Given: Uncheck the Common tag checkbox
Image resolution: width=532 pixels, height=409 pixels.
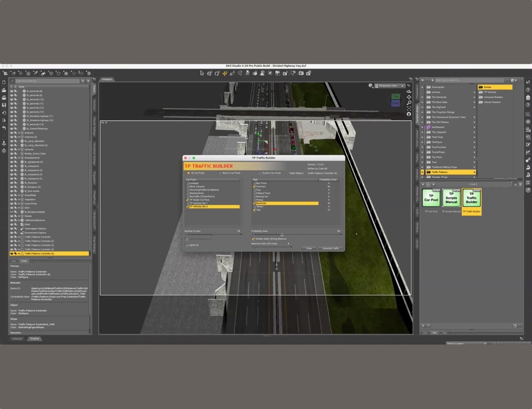Looking at the screenshot, I should pos(254,187).
